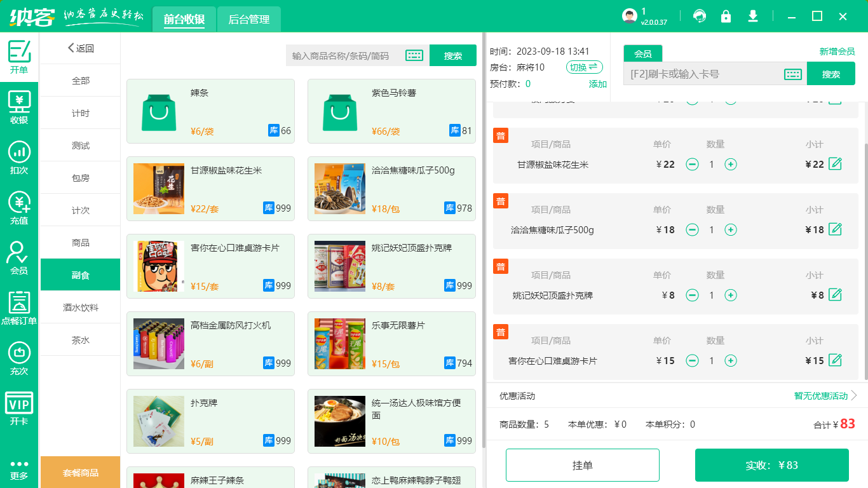Open the 收银 cashier sidebar icon

point(19,107)
